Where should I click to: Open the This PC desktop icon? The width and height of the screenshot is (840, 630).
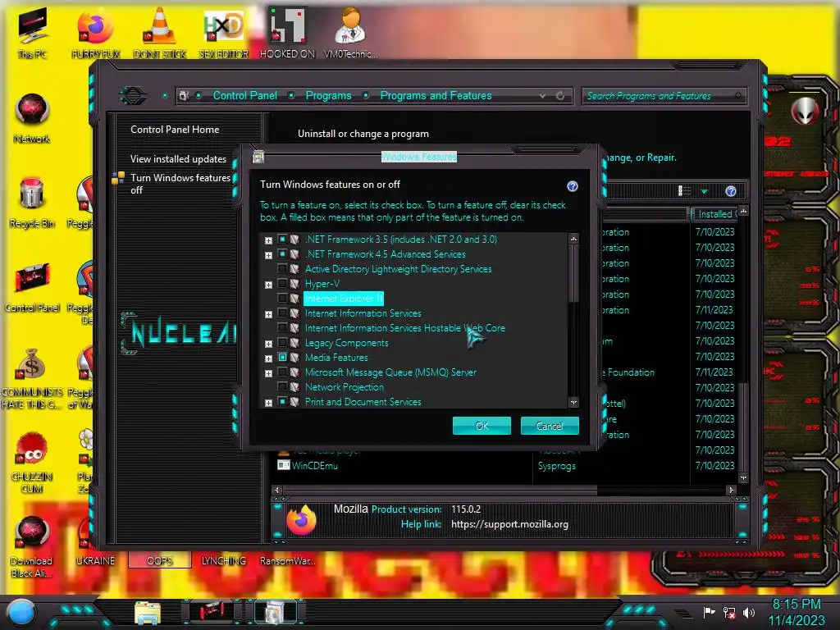click(32, 32)
